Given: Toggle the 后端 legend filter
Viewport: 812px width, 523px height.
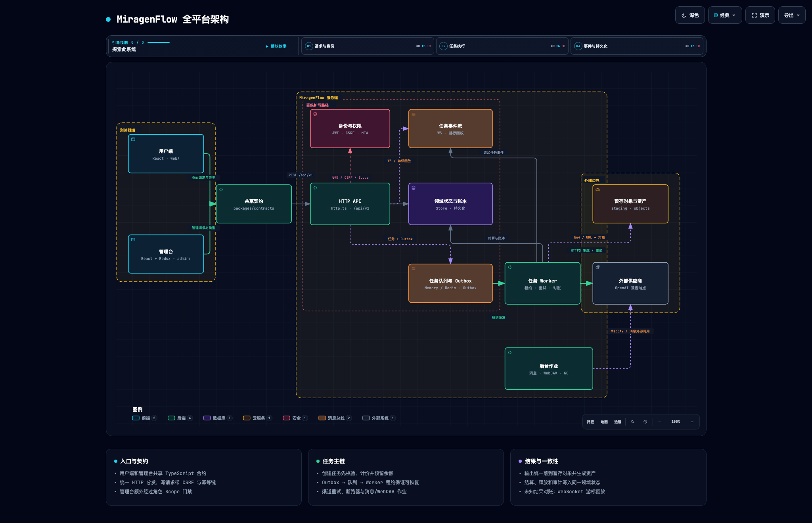Looking at the screenshot, I should [x=180, y=418].
